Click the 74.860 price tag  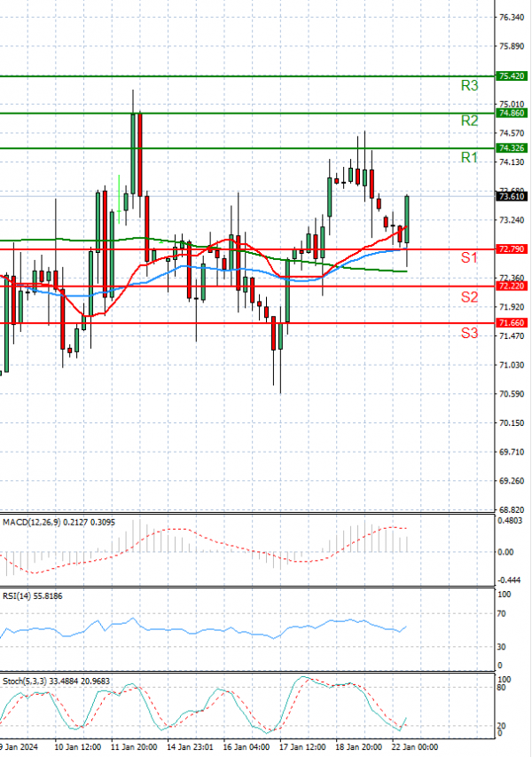click(512, 113)
